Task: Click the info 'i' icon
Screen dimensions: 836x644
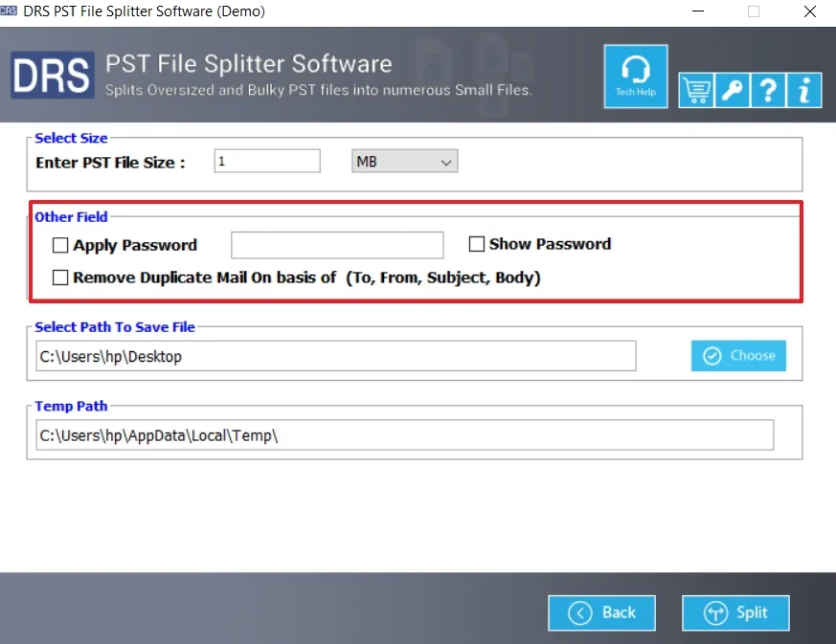Action: point(803,90)
